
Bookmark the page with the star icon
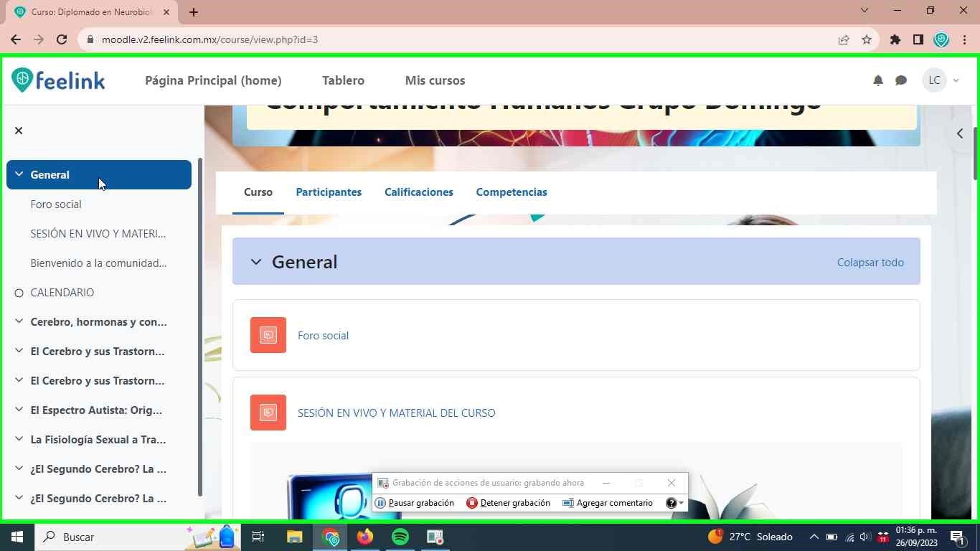click(x=867, y=39)
